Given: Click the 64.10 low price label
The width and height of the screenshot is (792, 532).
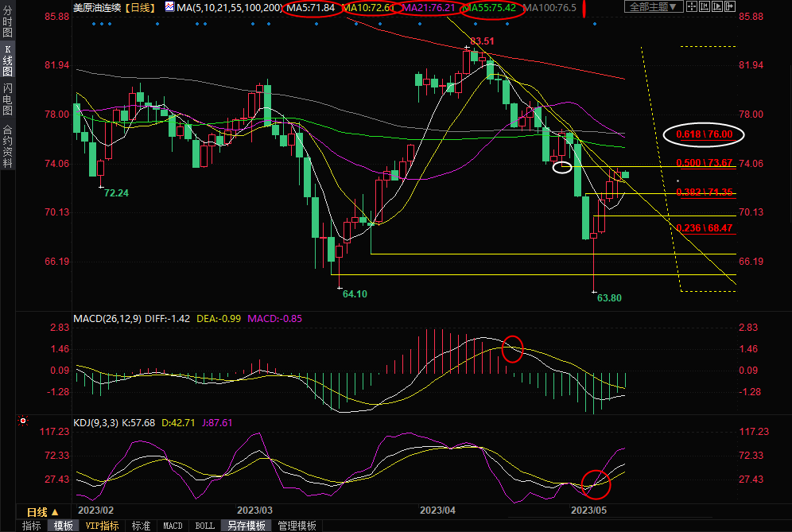Looking at the screenshot, I should (355, 294).
